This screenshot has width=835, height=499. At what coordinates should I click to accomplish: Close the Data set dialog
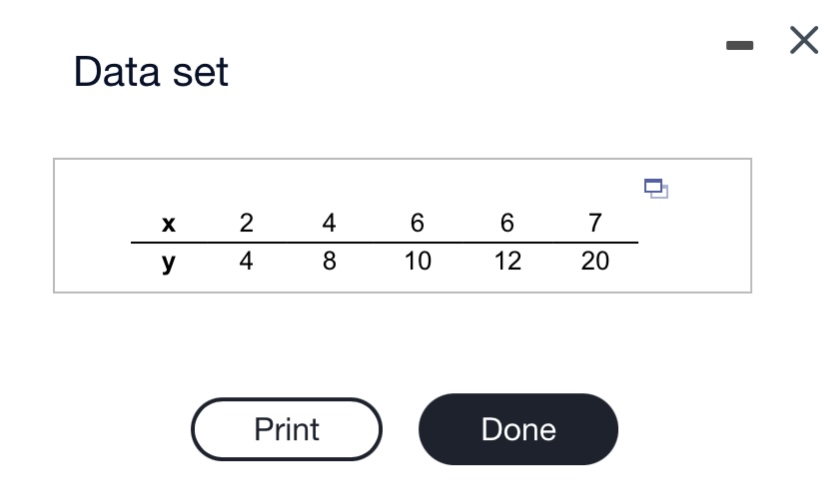[804, 40]
